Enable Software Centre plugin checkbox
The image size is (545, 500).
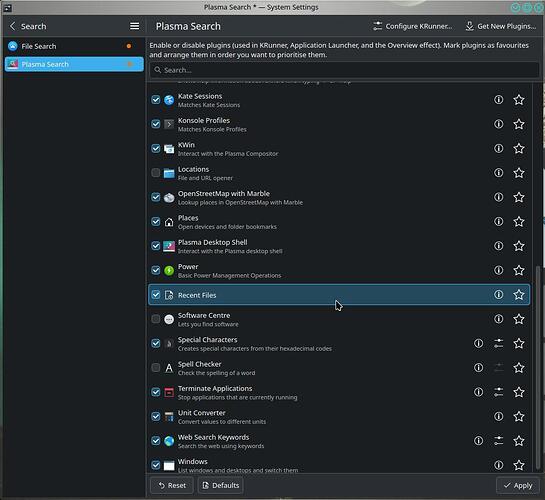[x=156, y=319]
